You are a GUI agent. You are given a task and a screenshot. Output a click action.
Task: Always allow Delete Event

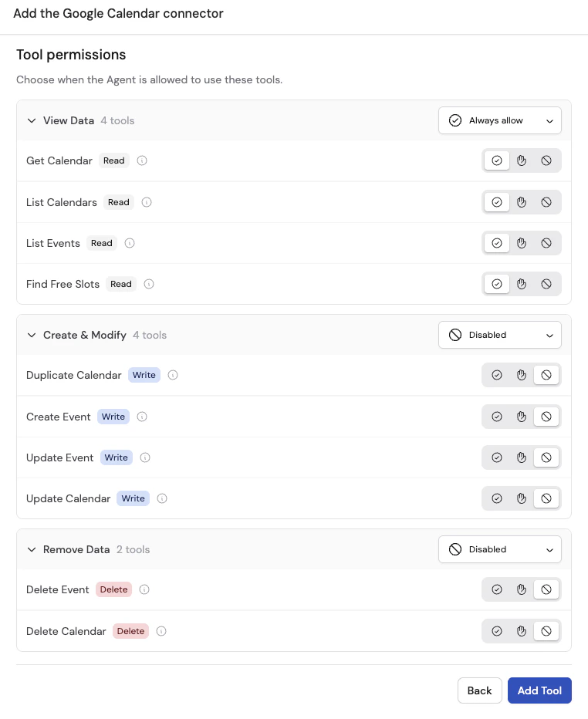(x=497, y=589)
